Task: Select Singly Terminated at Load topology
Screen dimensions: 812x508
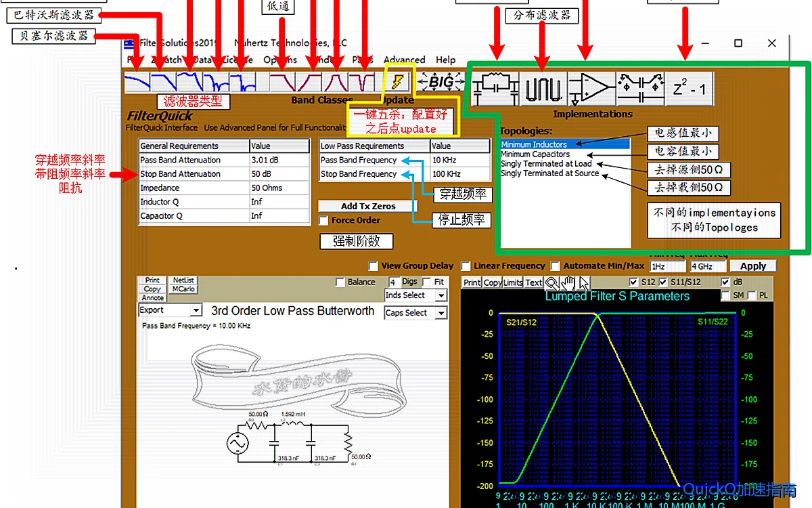Action: pyautogui.click(x=566, y=163)
